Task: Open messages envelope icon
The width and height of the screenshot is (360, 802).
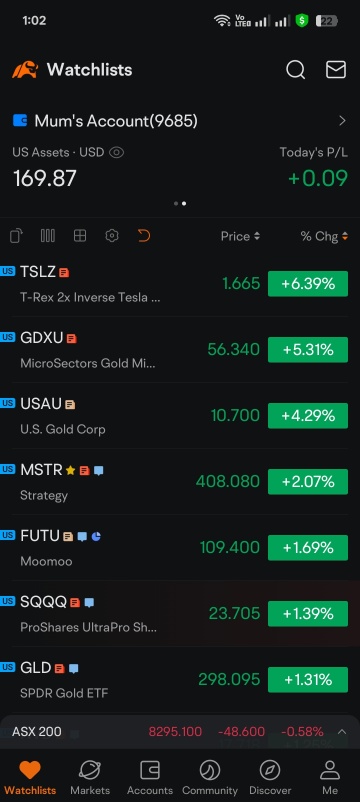Action: (x=335, y=70)
